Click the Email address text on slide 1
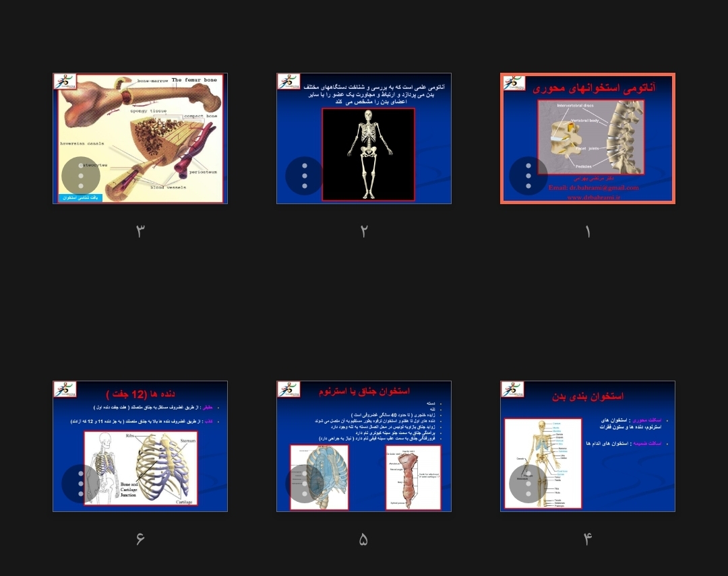The image size is (728, 576). point(593,188)
